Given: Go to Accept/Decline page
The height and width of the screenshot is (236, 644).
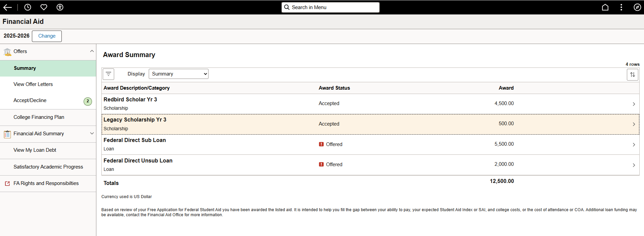Looking at the screenshot, I should pyautogui.click(x=30, y=100).
